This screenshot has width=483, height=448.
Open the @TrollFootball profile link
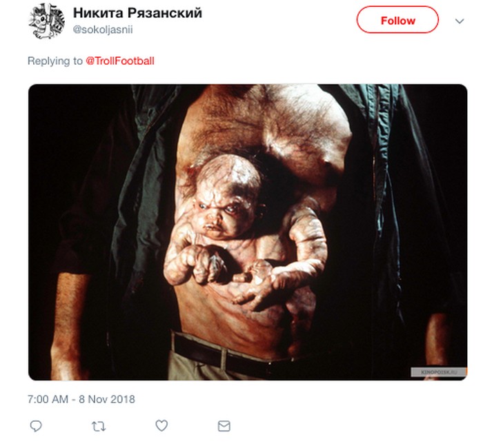[120, 61]
